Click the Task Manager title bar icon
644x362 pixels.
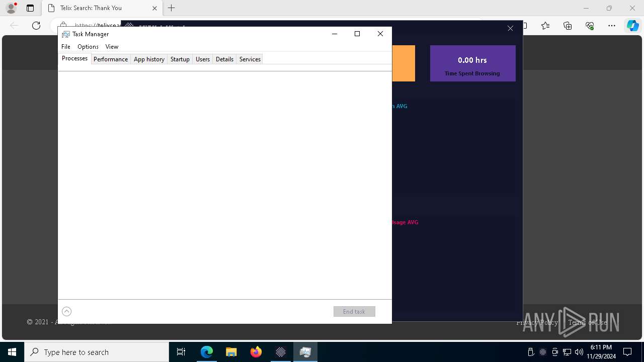click(65, 34)
